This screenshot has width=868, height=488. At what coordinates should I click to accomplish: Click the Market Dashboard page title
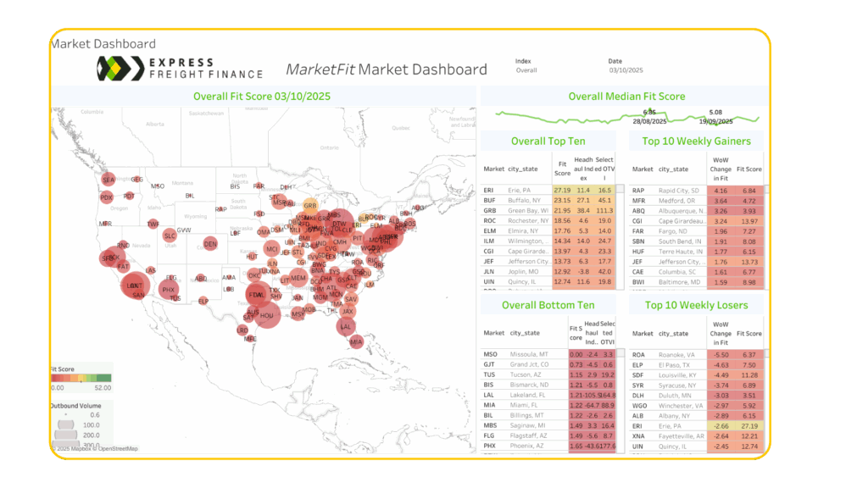[103, 43]
